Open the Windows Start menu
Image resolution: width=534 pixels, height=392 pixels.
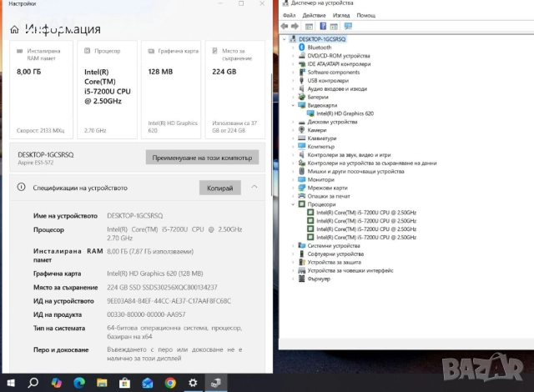tap(11, 383)
